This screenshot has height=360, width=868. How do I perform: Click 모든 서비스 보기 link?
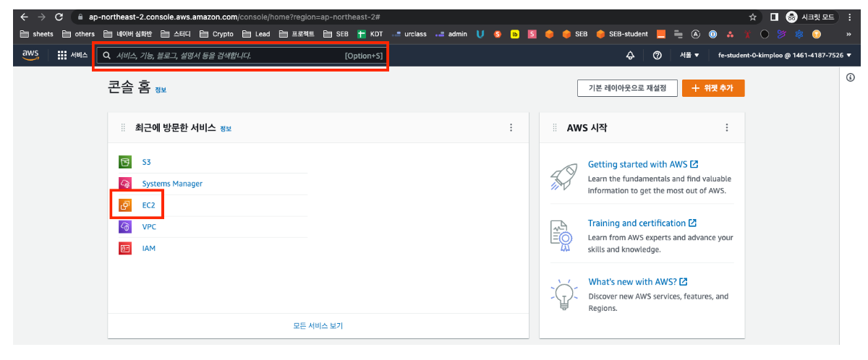pos(318,325)
